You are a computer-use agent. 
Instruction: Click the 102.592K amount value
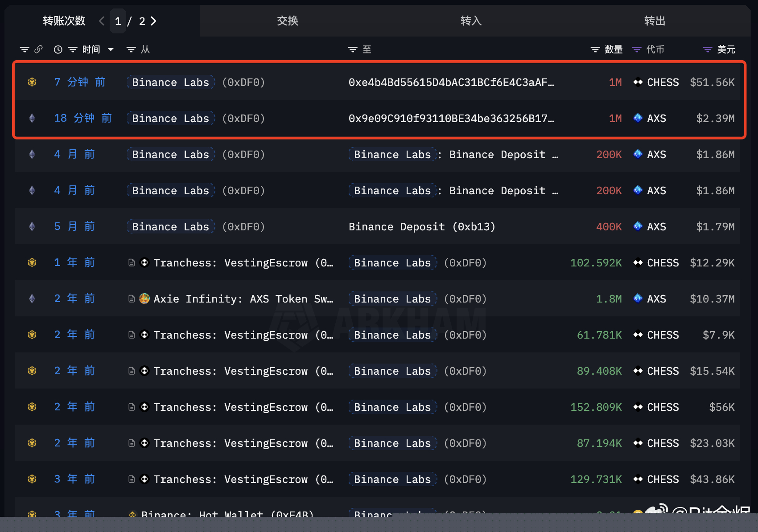pos(596,263)
